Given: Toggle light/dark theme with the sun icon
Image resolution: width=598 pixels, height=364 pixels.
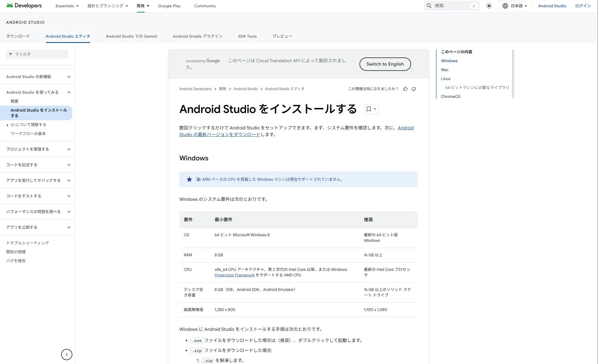Looking at the screenshot, I should pos(489,6).
